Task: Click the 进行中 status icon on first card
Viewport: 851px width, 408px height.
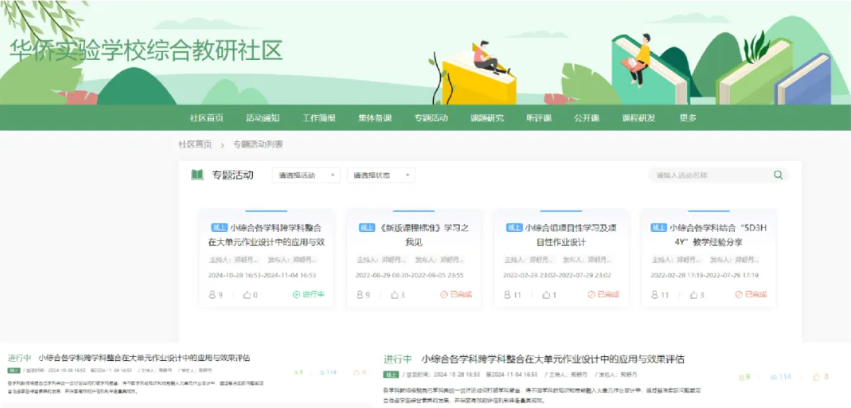Action: click(296, 295)
